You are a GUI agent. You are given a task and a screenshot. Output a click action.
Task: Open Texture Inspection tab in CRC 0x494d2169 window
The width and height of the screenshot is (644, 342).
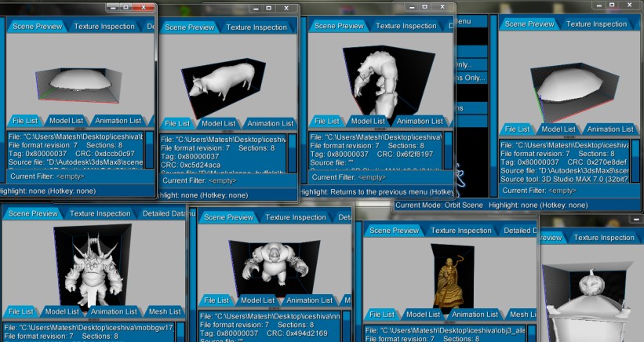(295, 217)
